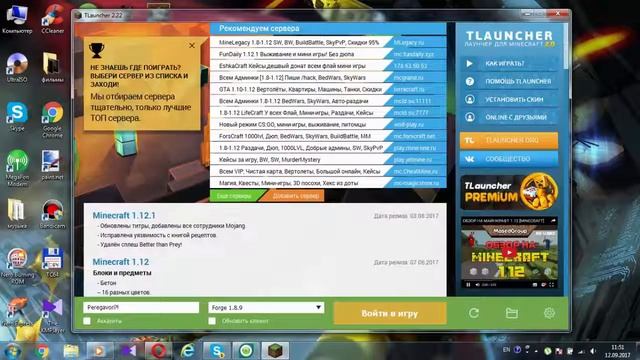Image resolution: width=640 pixels, height=360 pixels.
Task: Click the embedded video fullscreen icon
Action: click(552, 284)
